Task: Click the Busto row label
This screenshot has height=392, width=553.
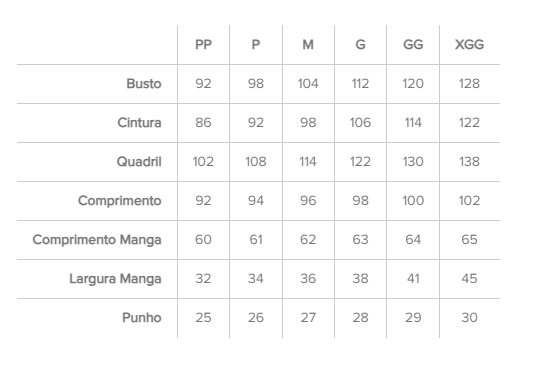Action: [144, 84]
